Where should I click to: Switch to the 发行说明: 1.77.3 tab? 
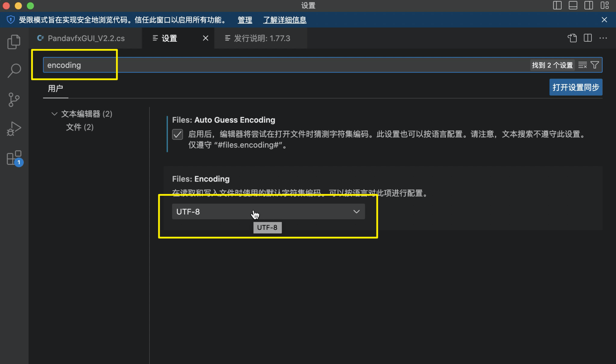coord(262,38)
